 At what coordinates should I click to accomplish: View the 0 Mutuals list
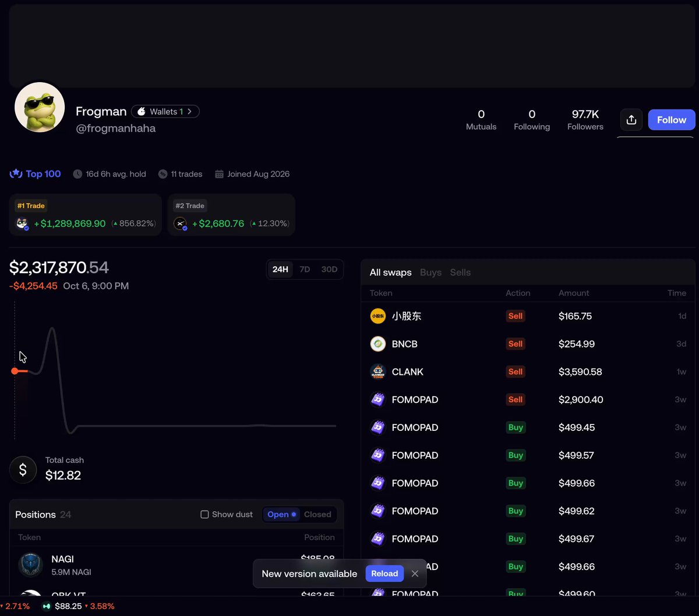(481, 120)
